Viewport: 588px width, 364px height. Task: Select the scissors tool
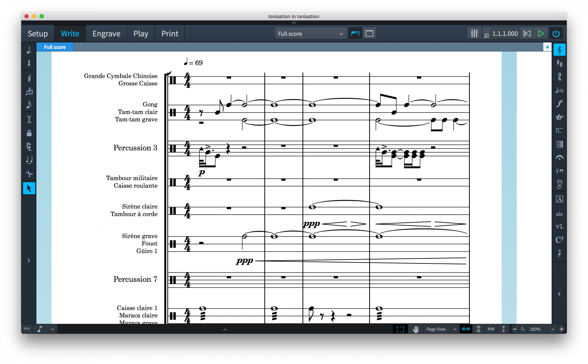click(x=29, y=174)
